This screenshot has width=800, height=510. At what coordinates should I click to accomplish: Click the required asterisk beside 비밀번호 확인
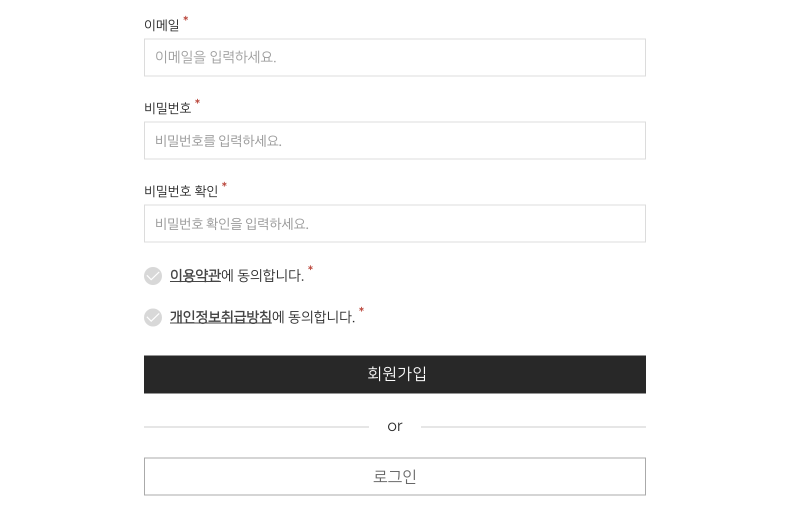(x=225, y=185)
